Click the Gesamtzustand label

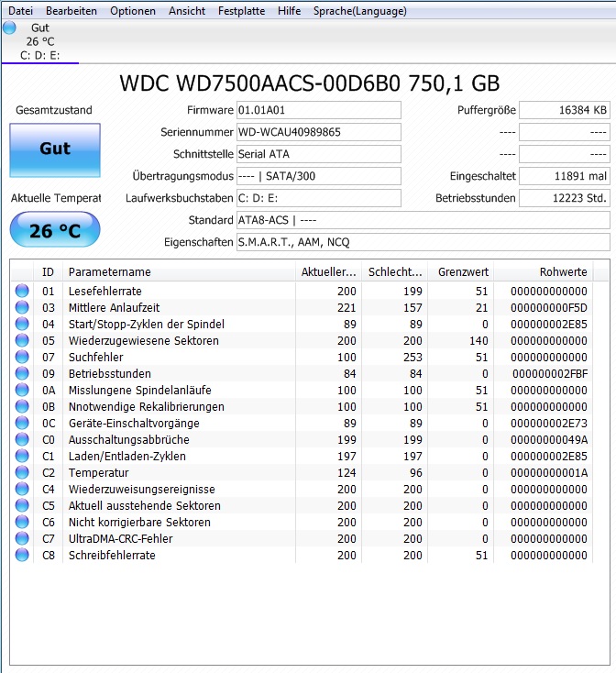coord(53,110)
